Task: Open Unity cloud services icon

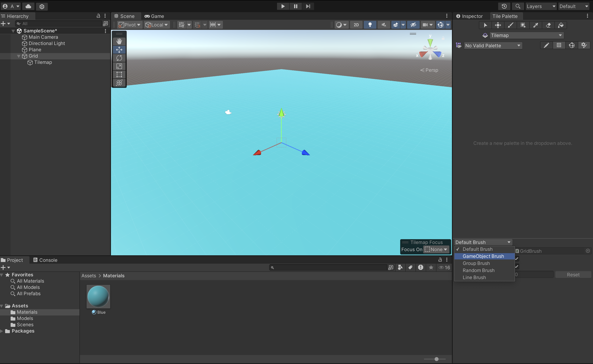Action: [29, 6]
